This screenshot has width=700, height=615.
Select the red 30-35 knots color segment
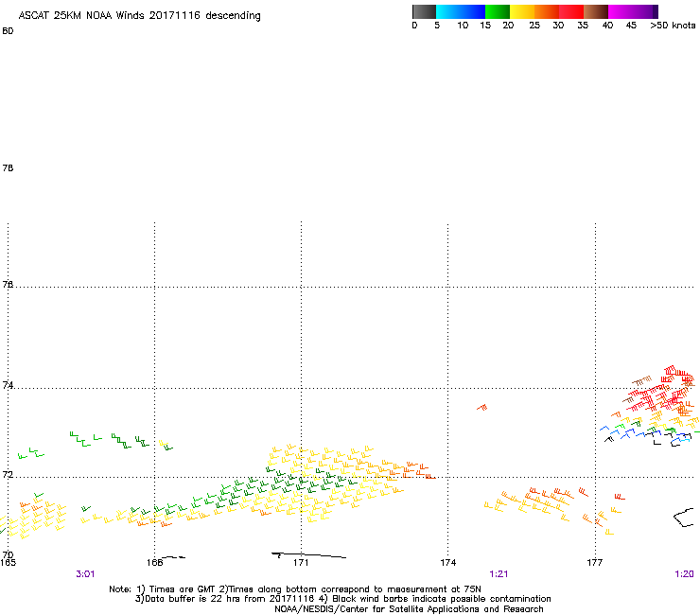point(571,11)
